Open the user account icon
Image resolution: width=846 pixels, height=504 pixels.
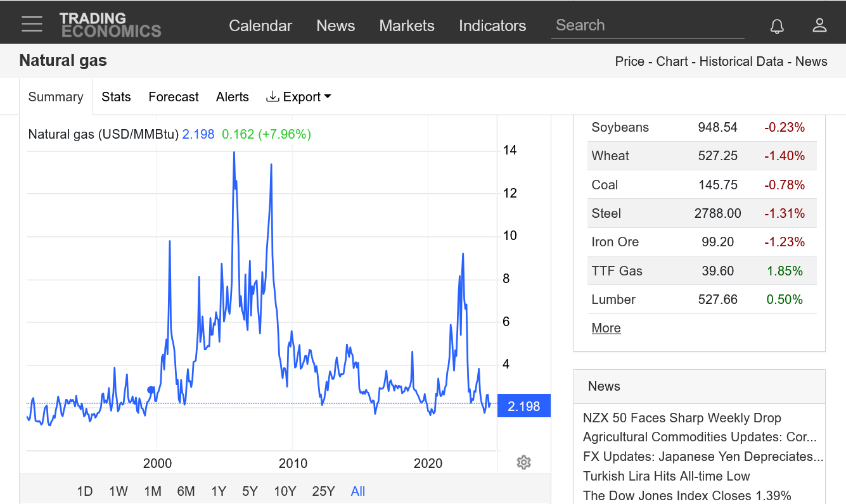coord(819,25)
